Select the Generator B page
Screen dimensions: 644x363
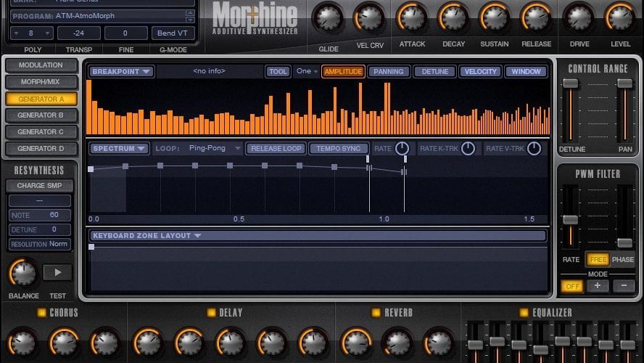tap(41, 115)
